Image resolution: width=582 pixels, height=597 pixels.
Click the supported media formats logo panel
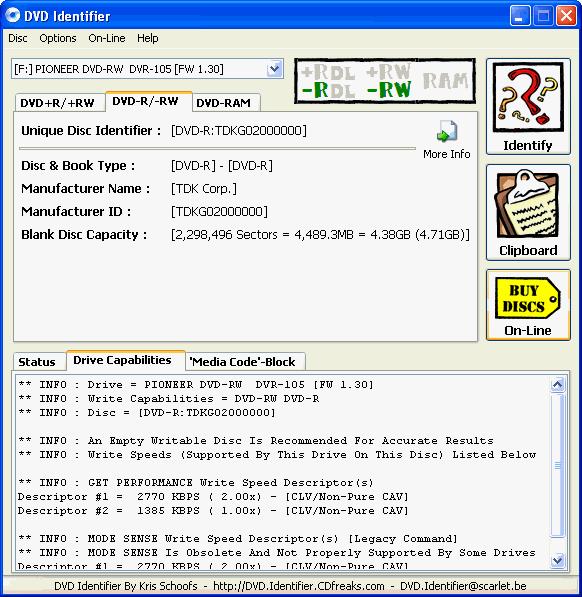click(385, 81)
